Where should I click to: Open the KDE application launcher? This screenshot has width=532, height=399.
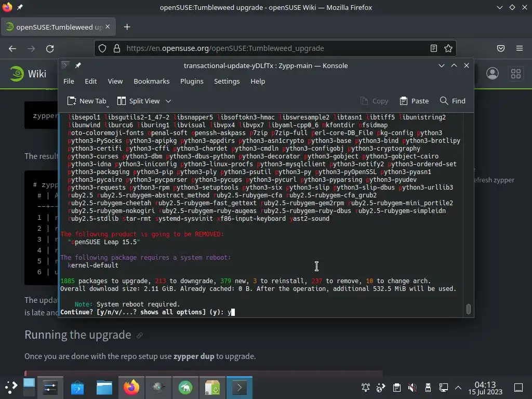point(11,387)
